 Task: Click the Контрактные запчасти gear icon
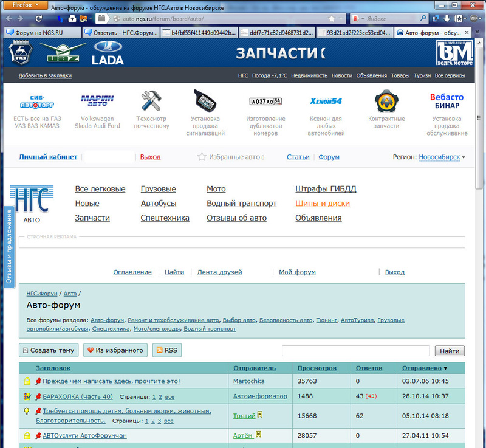(x=386, y=101)
